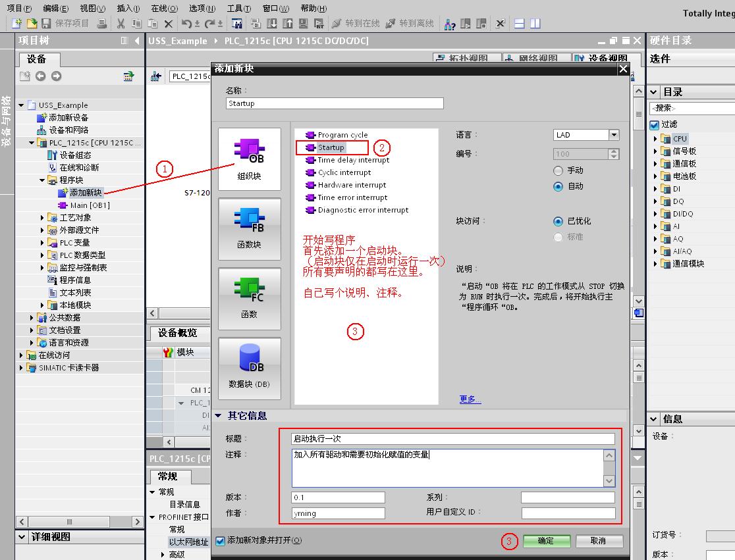Viewport: 735px width, 560px height.
Task: Collapse the PLC_1215c tree node
Action: coord(32,143)
